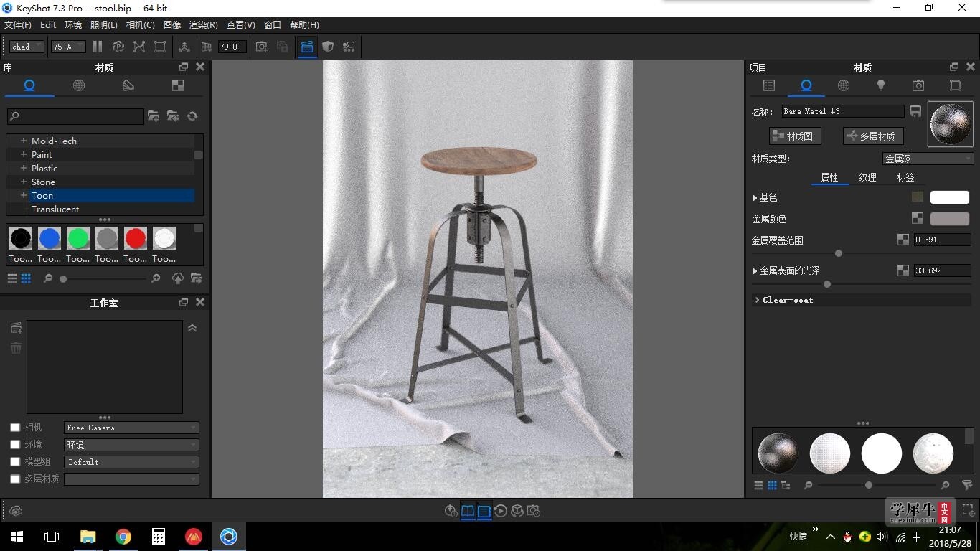Expand the 金属表面的光泽 property
The height and width of the screenshot is (551, 980).
tap(755, 270)
